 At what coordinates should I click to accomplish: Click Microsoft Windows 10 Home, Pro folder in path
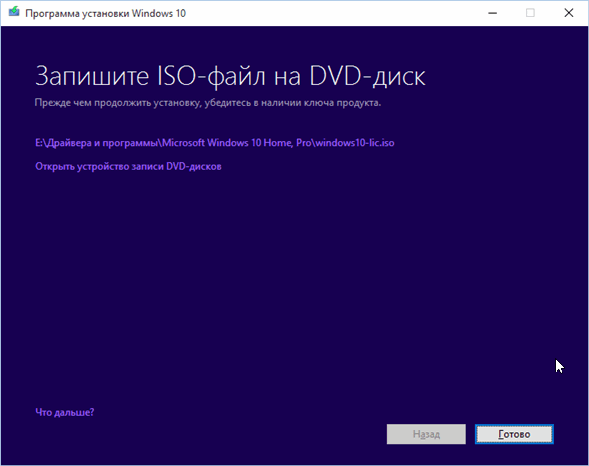pyautogui.click(x=237, y=143)
